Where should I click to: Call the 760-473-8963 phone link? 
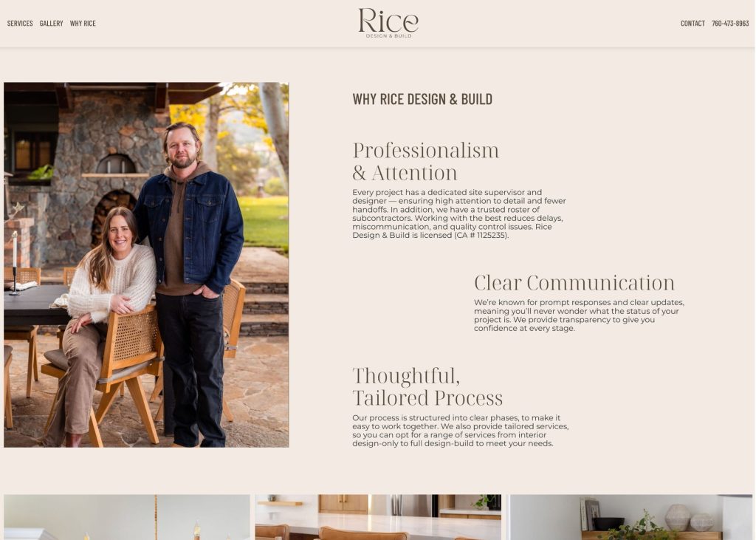(x=730, y=23)
